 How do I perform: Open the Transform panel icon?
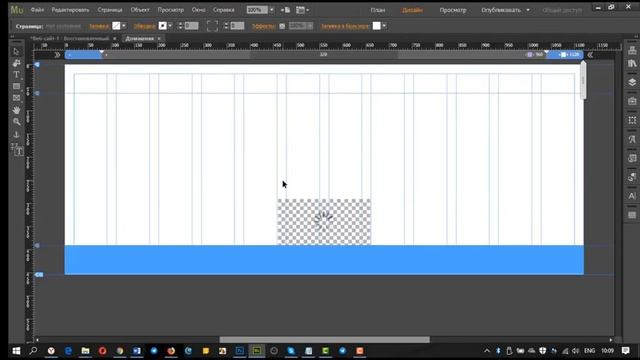pyautogui.click(x=632, y=120)
